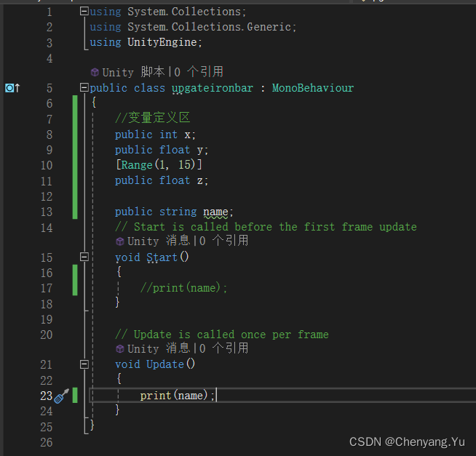Image resolution: width=476 pixels, height=456 pixels.
Task: Click the Unity cube icon above void Update
Action: click(120, 348)
